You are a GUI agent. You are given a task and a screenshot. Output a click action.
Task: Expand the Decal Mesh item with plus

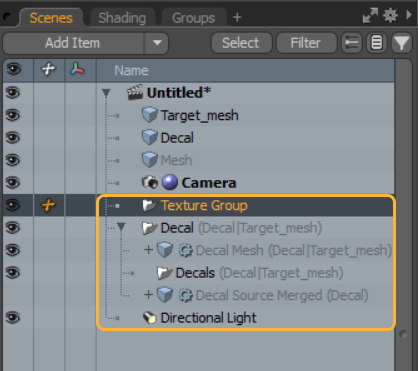148,249
